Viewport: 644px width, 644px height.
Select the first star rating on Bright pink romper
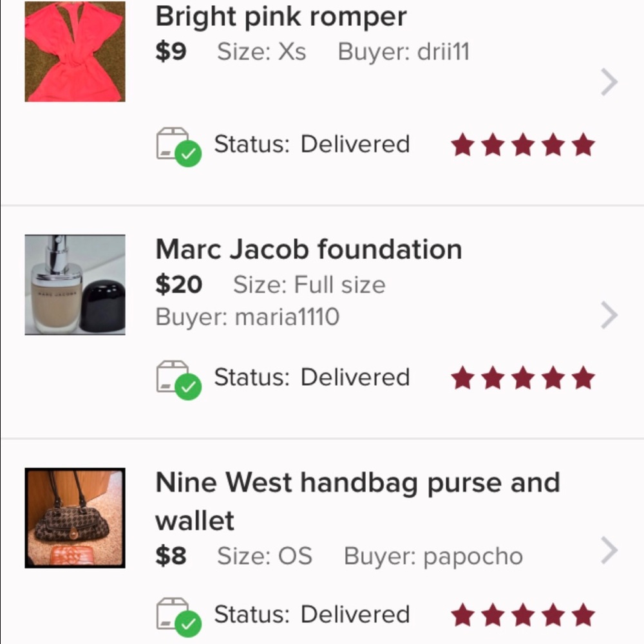(x=462, y=146)
